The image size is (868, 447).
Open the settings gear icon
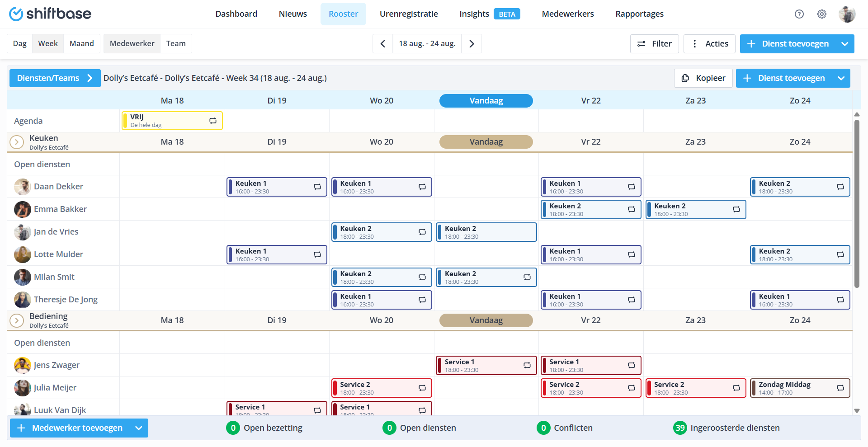point(821,14)
